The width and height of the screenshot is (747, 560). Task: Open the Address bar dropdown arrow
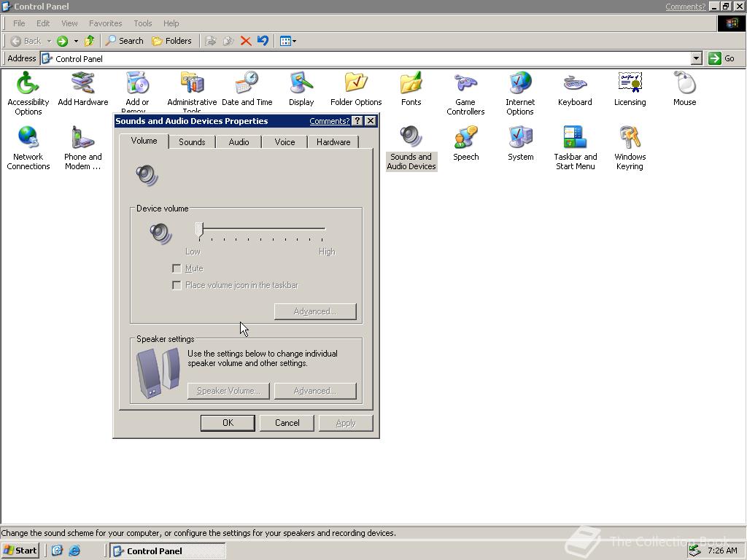click(x=697, y=58)
